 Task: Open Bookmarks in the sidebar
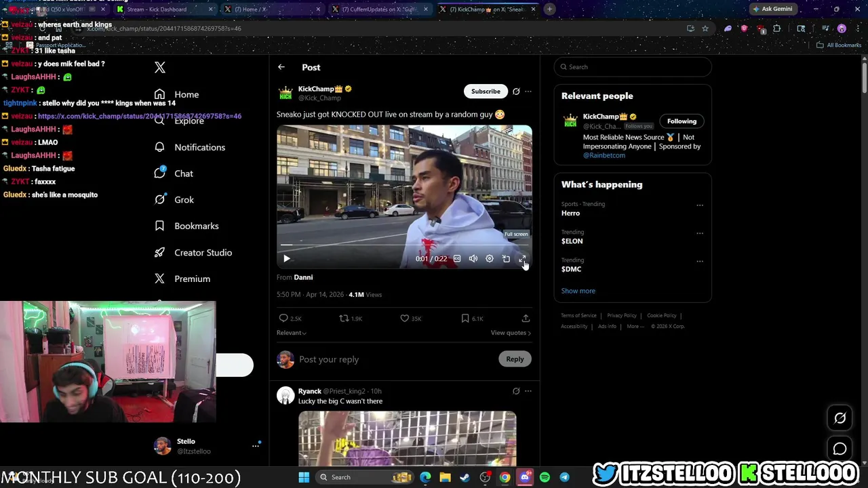tap(186, 226)
